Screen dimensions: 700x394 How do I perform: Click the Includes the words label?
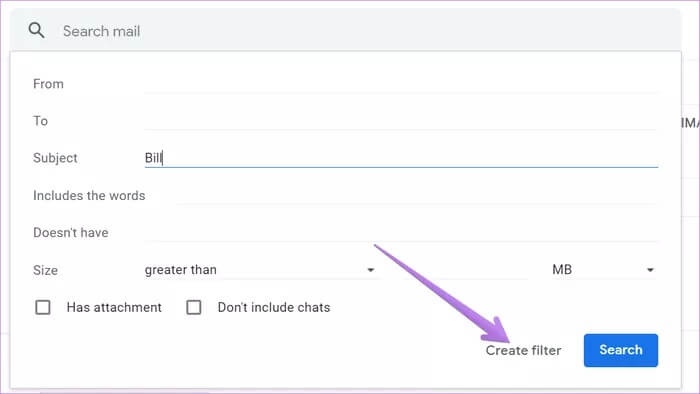pos(89,196)
